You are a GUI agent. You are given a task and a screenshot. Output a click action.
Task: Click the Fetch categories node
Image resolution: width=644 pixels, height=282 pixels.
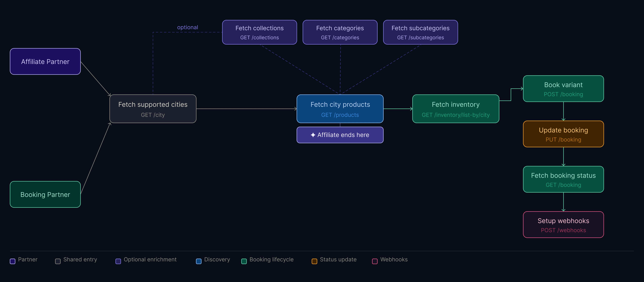point(340,32)
